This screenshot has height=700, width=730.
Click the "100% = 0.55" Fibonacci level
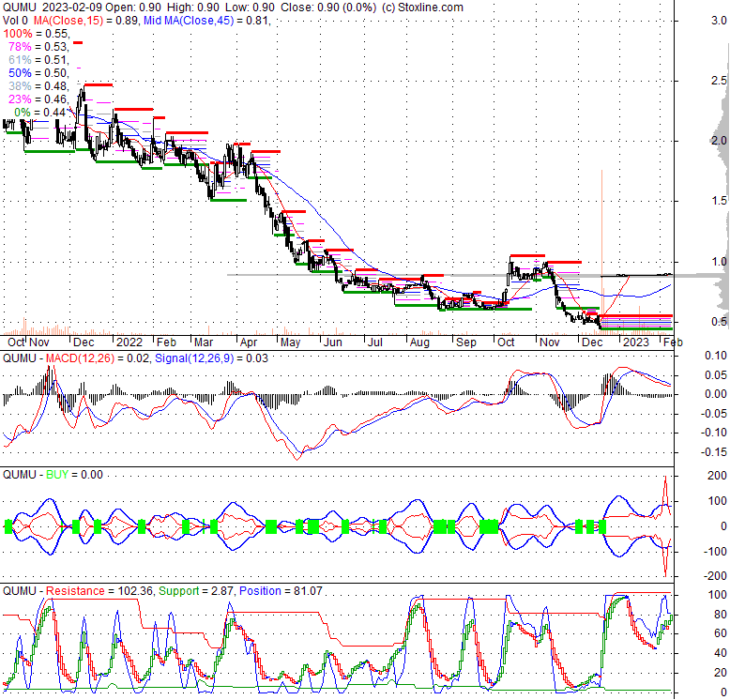[x=37, y=34]
